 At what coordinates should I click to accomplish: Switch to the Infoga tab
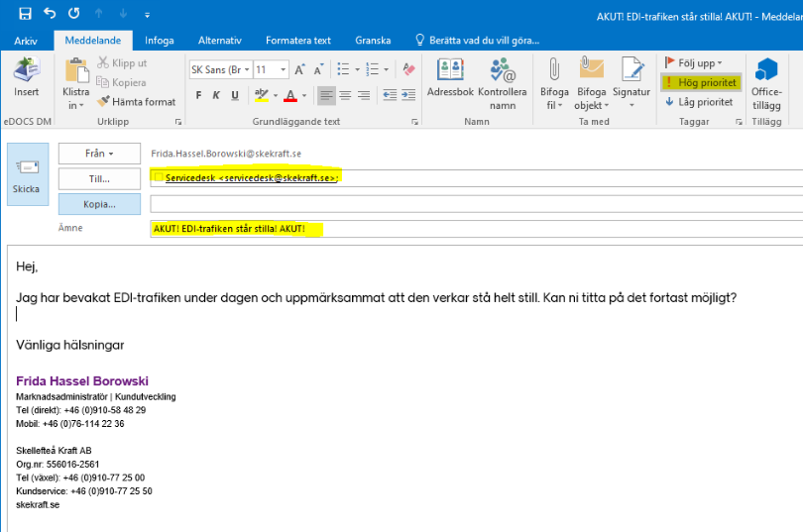point(160,41)
